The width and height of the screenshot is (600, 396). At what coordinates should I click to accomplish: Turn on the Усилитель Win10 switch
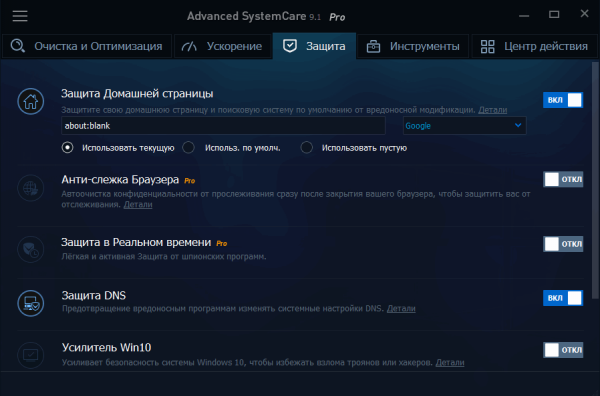tap(563, 350)
